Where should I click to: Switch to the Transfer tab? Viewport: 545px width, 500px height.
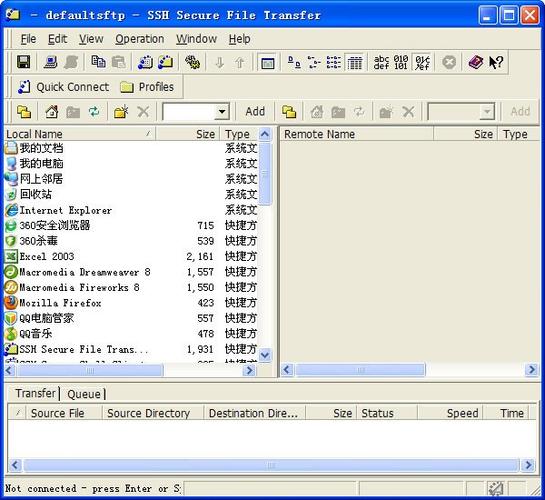[x=35, y=393]
